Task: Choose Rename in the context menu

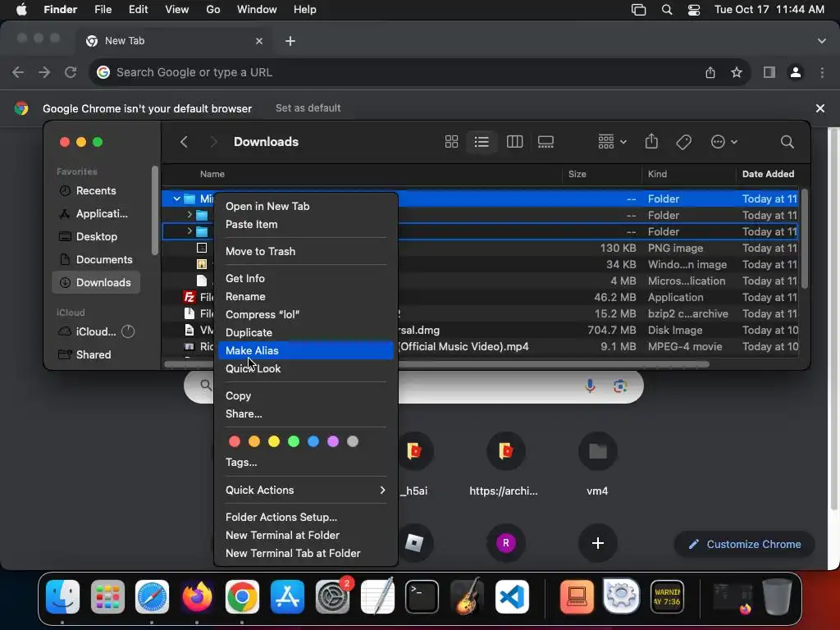Action: coord(305,297)
